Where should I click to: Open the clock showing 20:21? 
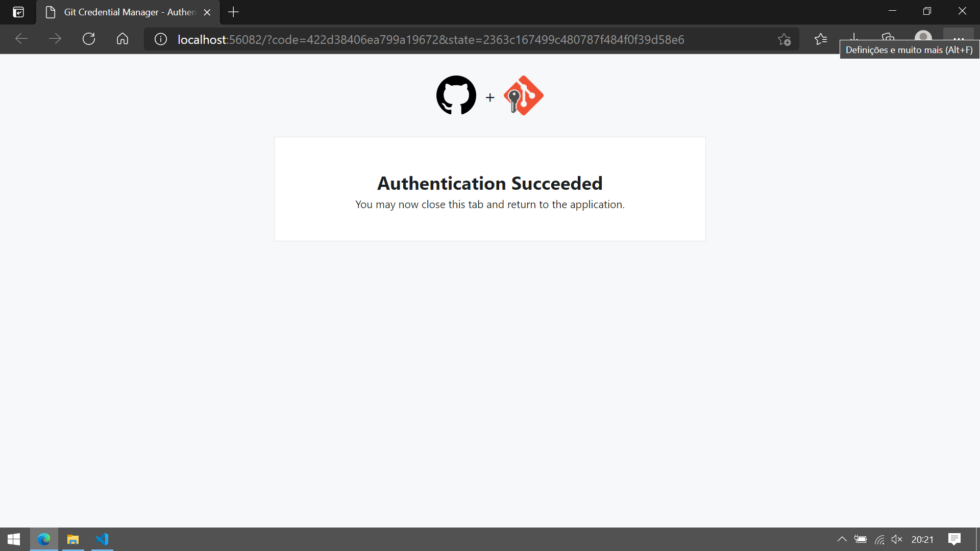click(x=922, y=539)
